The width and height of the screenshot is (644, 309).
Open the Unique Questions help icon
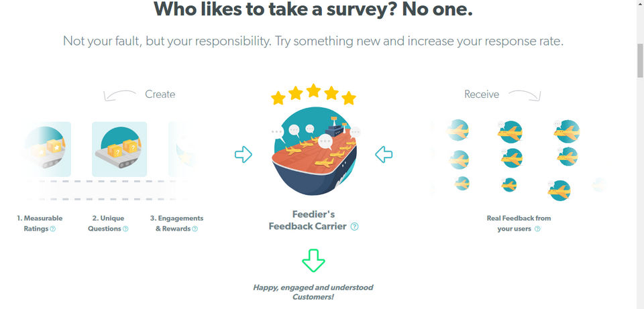click(125, 229)
